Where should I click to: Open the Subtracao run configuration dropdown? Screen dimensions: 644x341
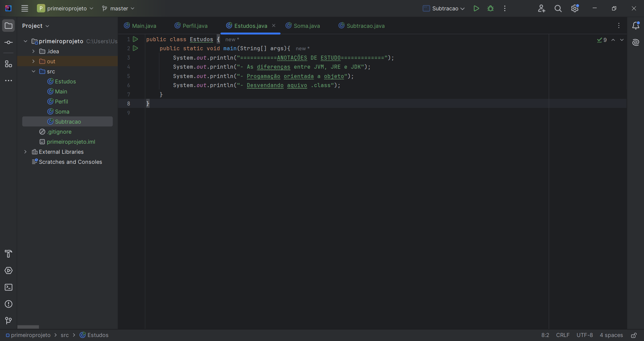pyautogui.click(x=443, y=8)
